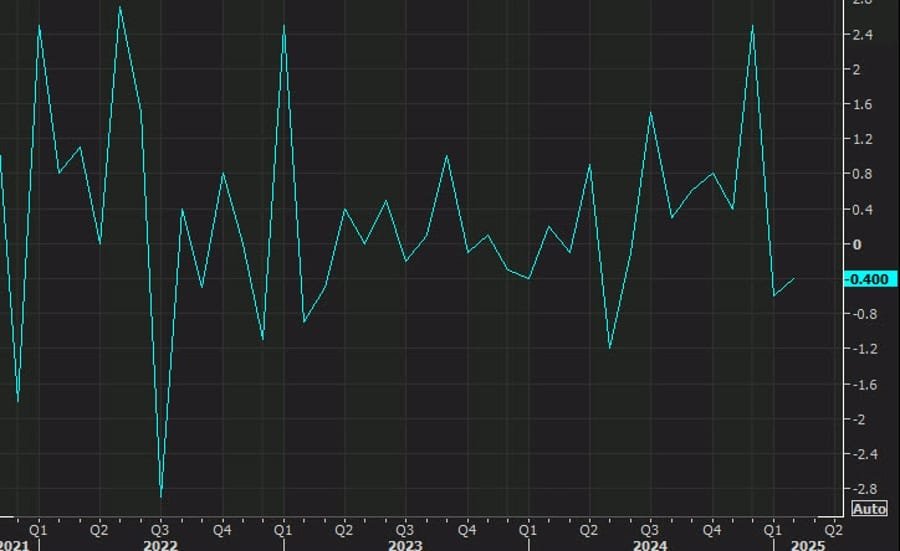Click the 2024 Q3 peak near 1.5
The height and width of the screenshot is (551, 900).
651,113
